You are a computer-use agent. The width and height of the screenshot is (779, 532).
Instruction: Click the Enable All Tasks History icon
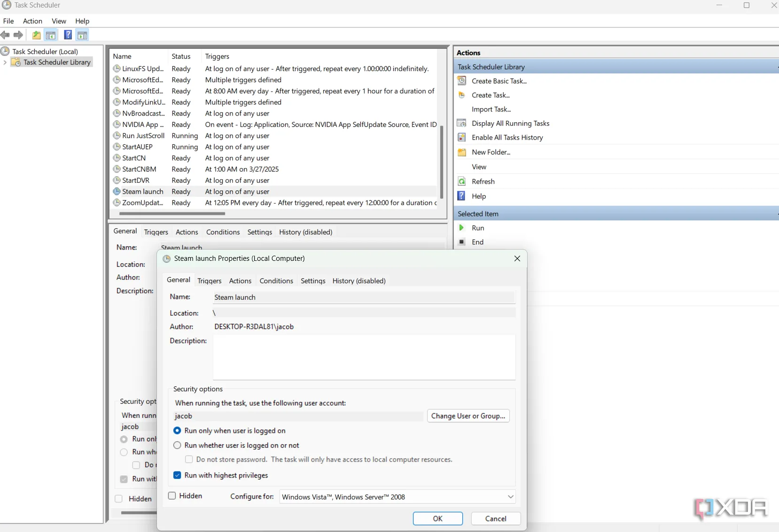[x=462, y=137]
